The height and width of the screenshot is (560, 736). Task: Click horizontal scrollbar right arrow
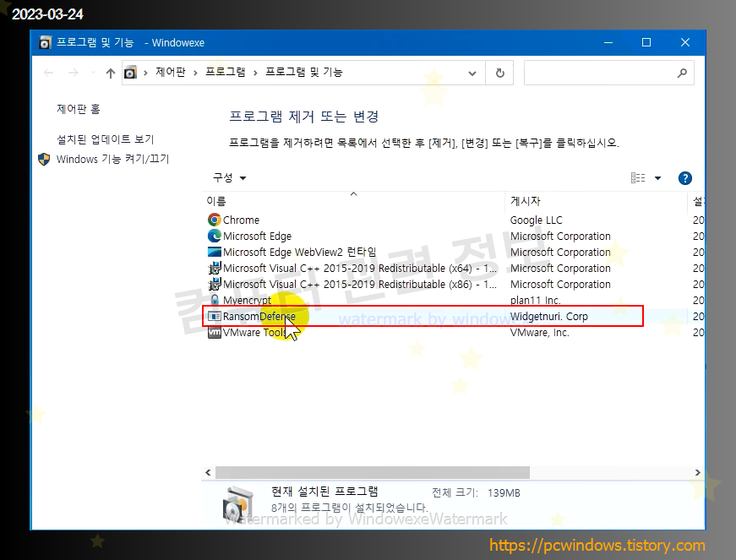697,472
